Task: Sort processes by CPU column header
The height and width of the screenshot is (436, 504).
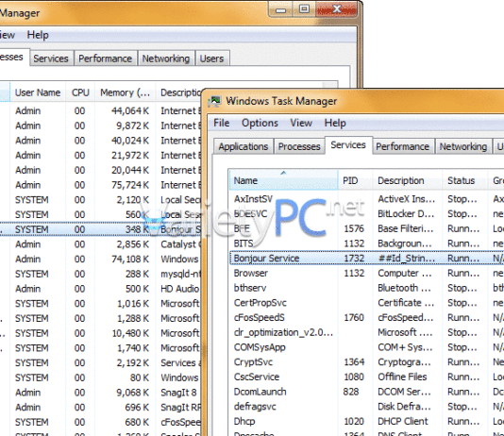Action: [80, 92]
